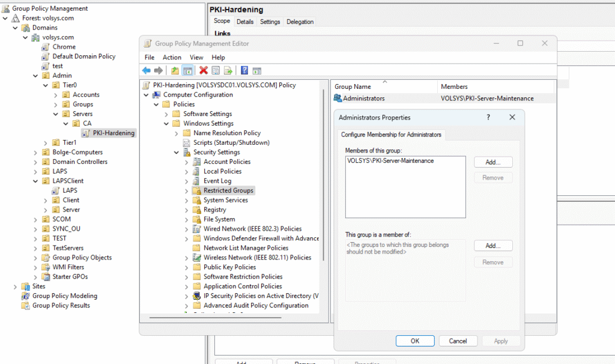Image resolution: width=615 pixels, height=364 pixels.
Task: Open the Action menu
Action: pos(172,57)
